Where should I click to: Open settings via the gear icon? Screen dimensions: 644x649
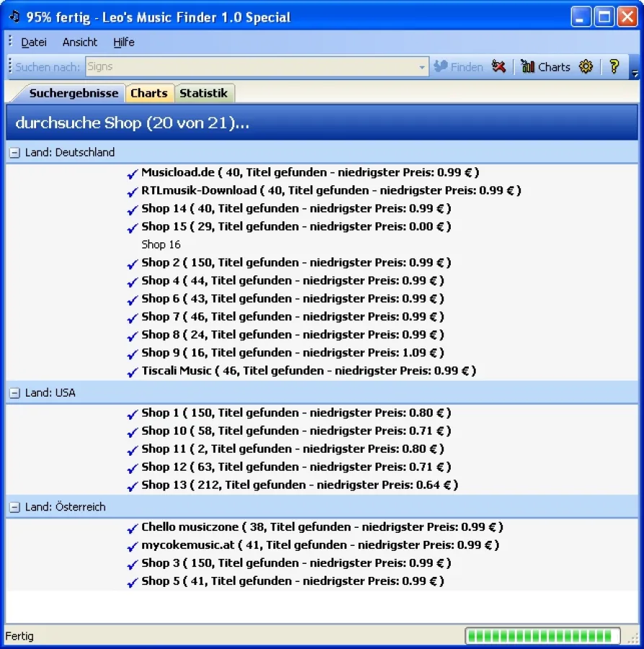click(x=586, y=67)
